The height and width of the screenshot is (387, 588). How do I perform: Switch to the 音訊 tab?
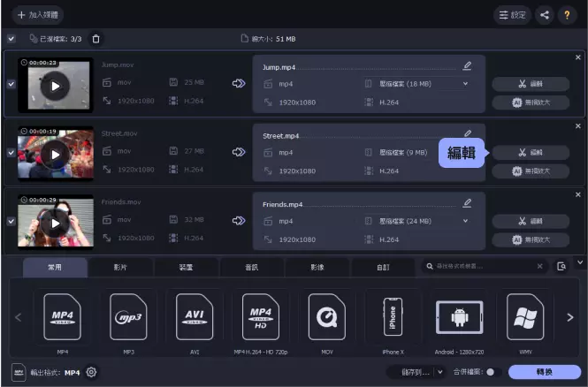252,267
